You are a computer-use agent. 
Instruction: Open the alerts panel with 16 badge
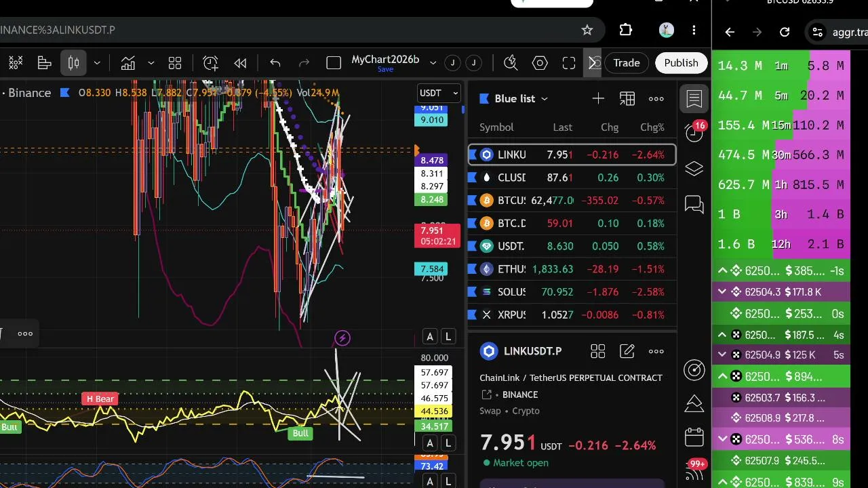click(x=694, y=131)
